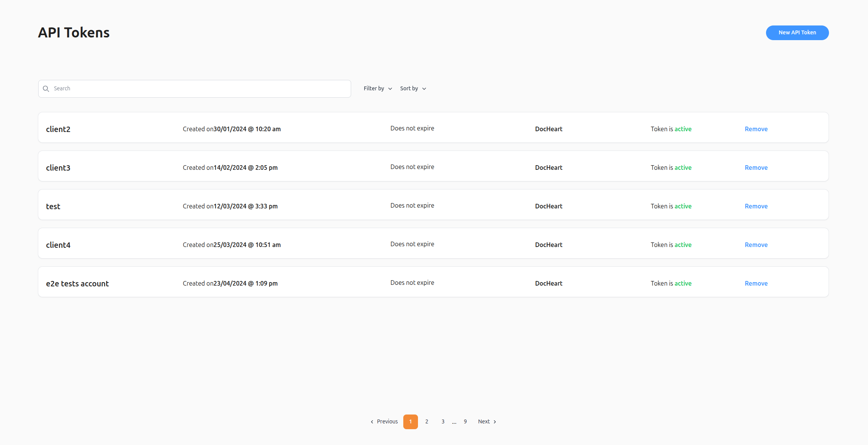This screenshot has height=445, width=868.
Task: Focus the Search input field
Action: coord(201,89)
